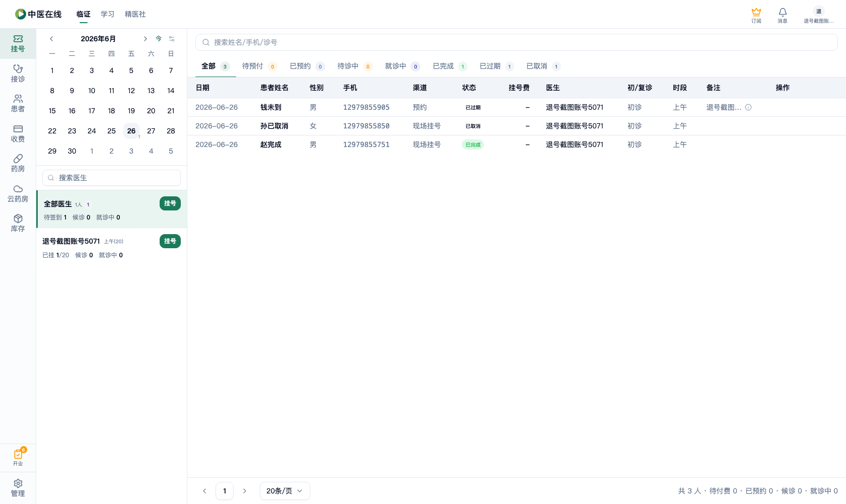The image size is (846, 504).
Task: Focus the 搜索姓名/手机/诊号 search field
Action: [x=516, y=42]
